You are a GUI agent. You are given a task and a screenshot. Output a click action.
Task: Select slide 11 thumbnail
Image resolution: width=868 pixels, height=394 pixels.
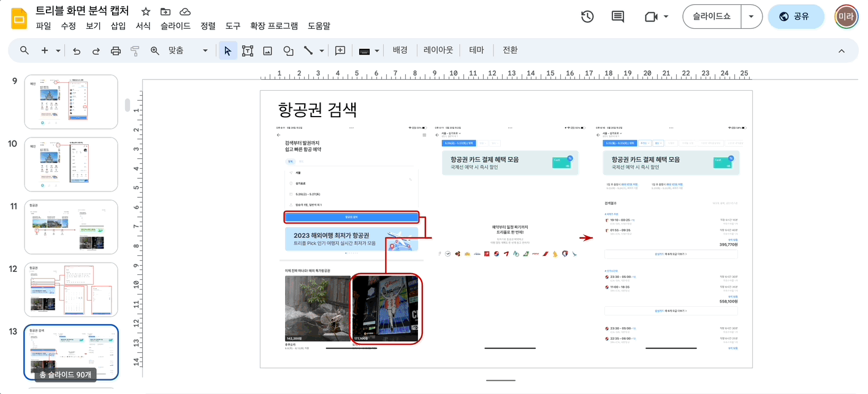point(71,227)
